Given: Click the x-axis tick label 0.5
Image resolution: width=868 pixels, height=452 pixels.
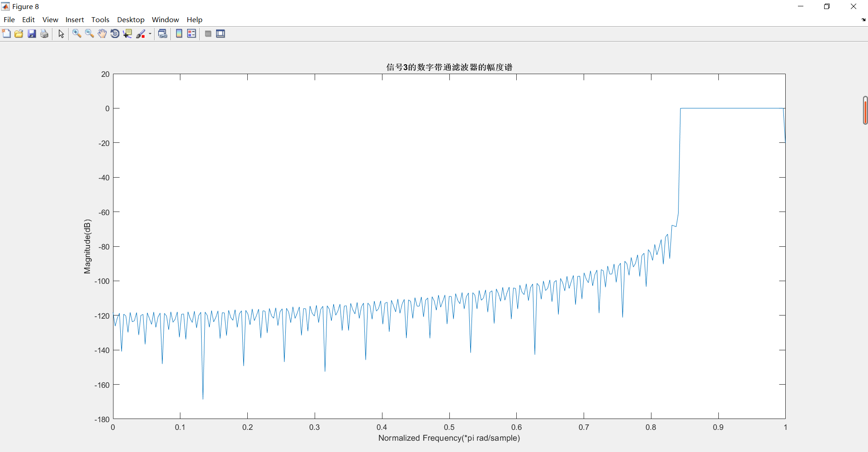Looking at the screenshot, I should [x=449, y=427].
